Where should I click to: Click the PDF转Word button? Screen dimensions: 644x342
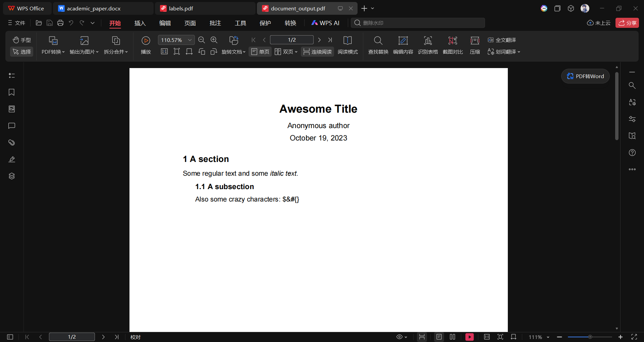tap(585, 76)
